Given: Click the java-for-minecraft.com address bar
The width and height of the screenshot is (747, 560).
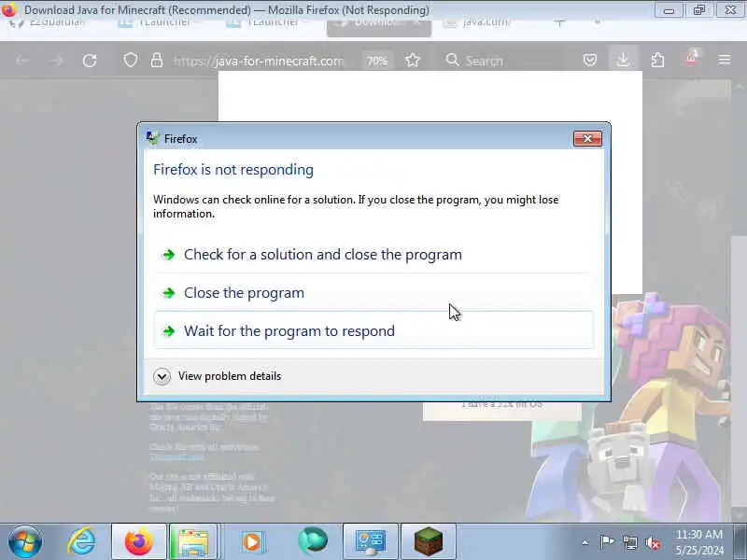Looking at the screenshot, I should (x=260, y=61).
